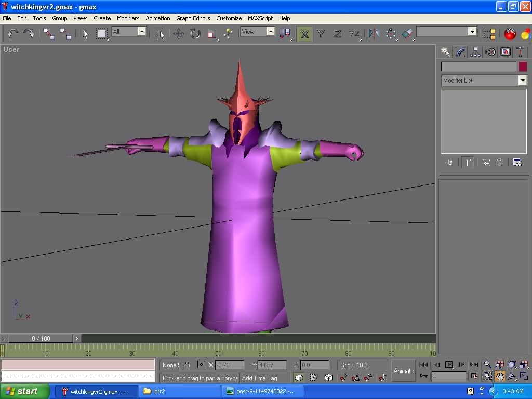Switch to the Utilities hammer tab
Screen dimensions: 532x399
(x=520, y=52)
